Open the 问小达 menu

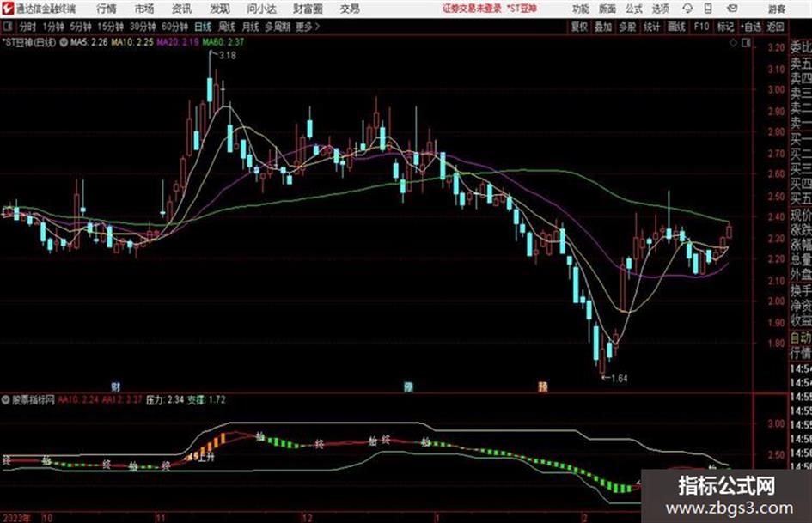coord(261,9)
